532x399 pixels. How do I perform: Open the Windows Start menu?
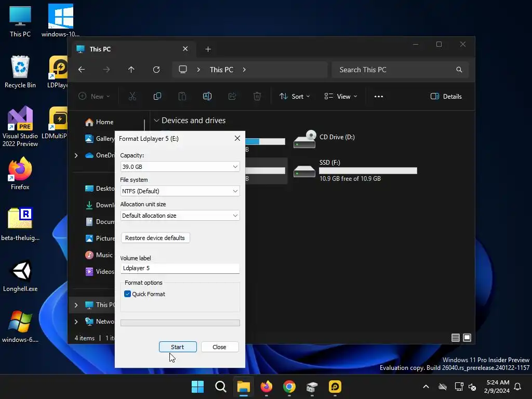coord(197,387)
